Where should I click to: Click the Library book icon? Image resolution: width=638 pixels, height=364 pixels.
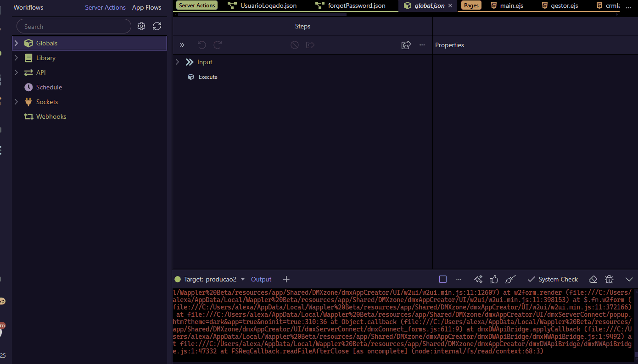tap(28, 58)
